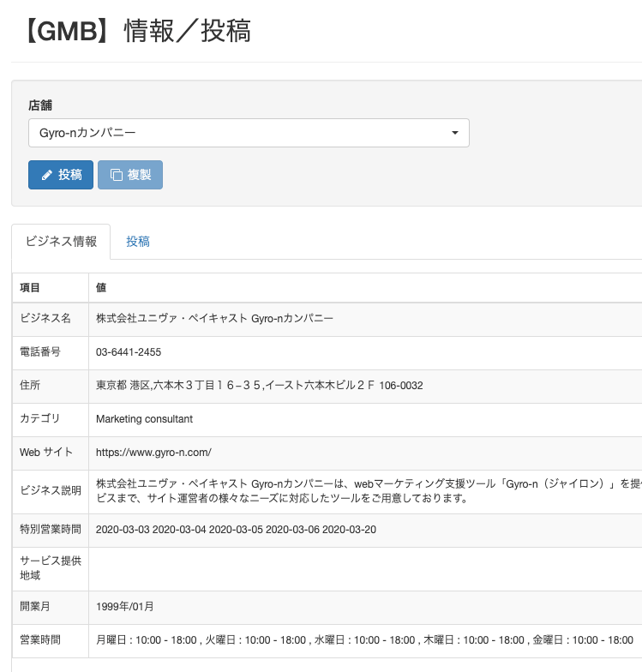Viewport: 642px width, 672px height.
Task: Click the Web サイト row label
Action: click(x=46, y=452)
